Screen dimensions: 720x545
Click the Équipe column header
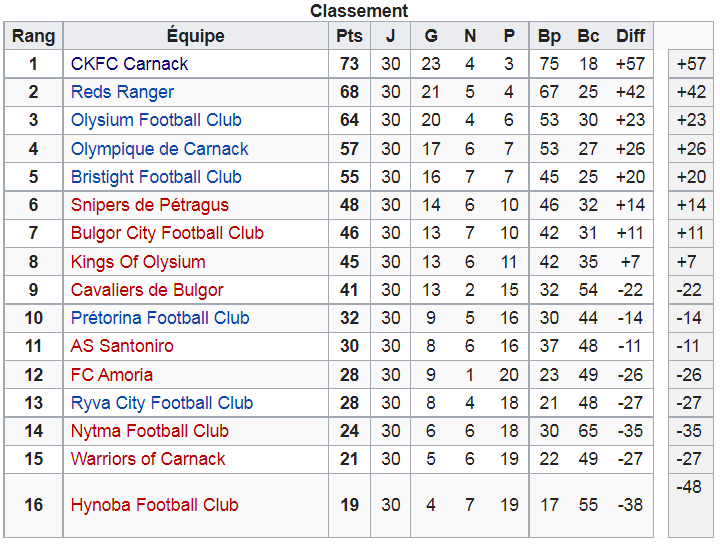pyautogui.click(x=196, y=36)
